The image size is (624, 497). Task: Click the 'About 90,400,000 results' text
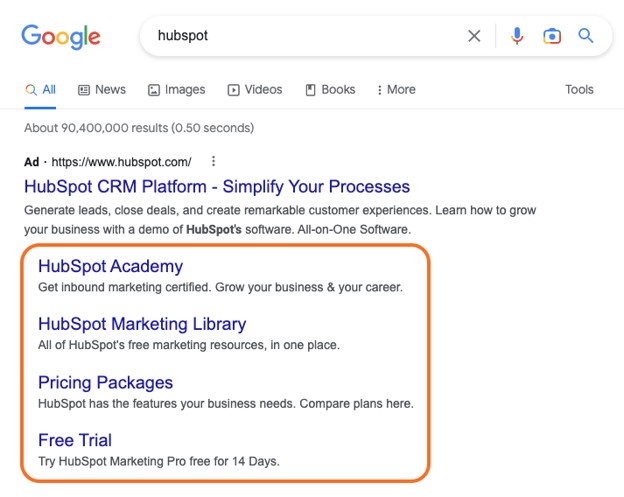(x=139, y=128)
